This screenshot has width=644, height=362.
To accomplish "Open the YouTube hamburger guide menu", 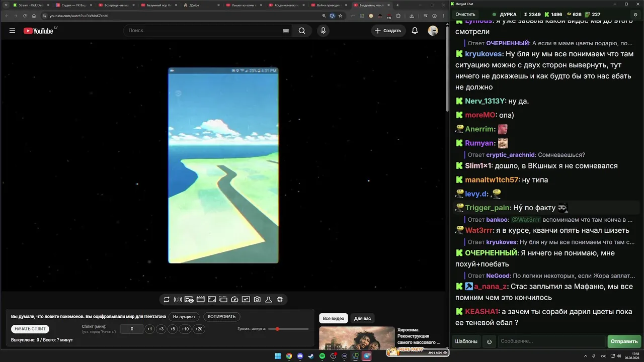I will [12, 31].
